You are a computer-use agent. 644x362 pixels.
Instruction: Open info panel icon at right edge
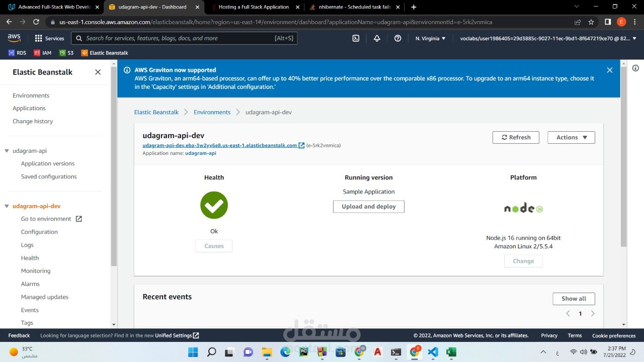pyautogui.click(x=635, y=68)
